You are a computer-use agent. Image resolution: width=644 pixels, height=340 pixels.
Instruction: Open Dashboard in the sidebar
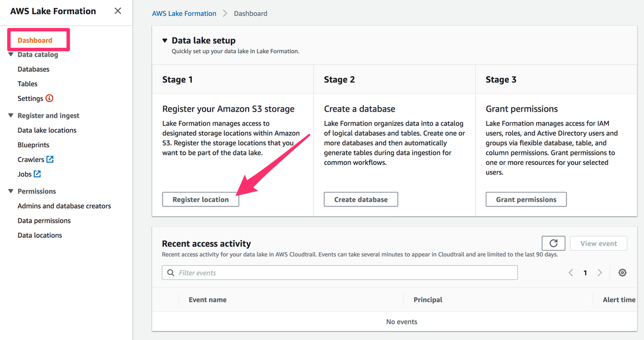(35, 40)
